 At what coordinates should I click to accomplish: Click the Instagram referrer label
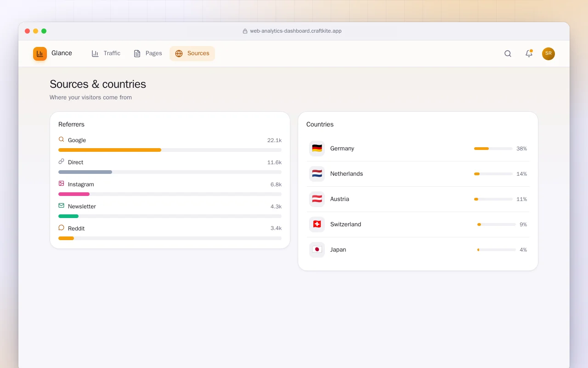[81, 184]
